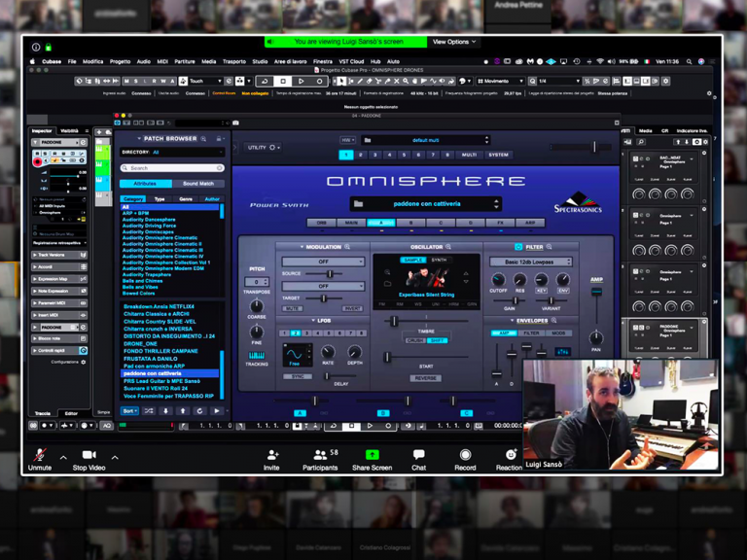Viewport: 747px width, 560px height.
Task: Toggle the Cubase toolbar Cycle button
Action: tap(265, 81)
